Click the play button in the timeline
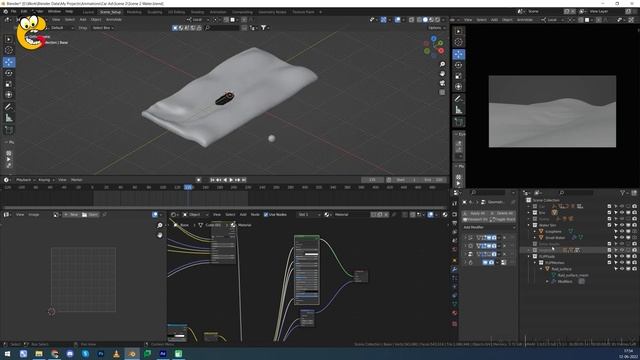 tap(231, 180)
